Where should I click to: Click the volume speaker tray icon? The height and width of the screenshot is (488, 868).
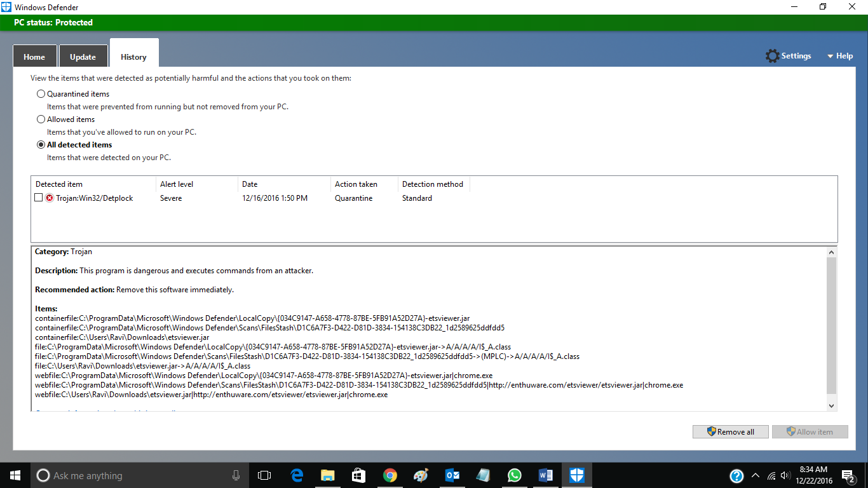(x=785, y=475)
